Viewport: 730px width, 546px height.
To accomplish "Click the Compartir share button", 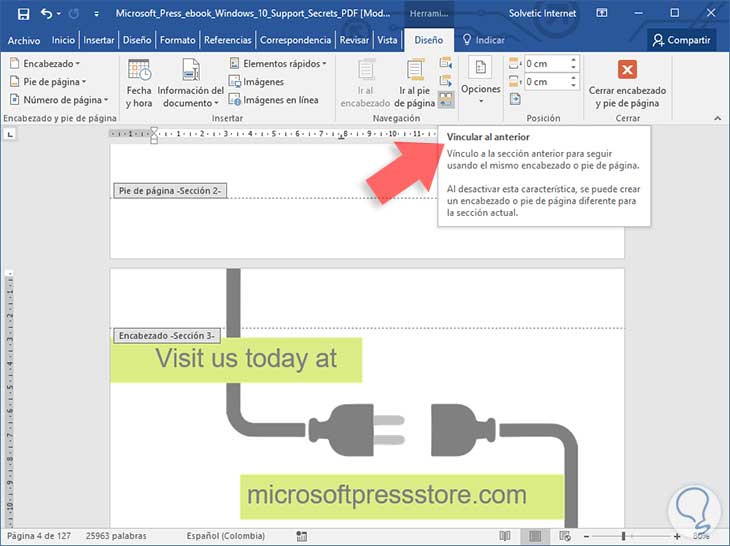I will click(682, 40).
